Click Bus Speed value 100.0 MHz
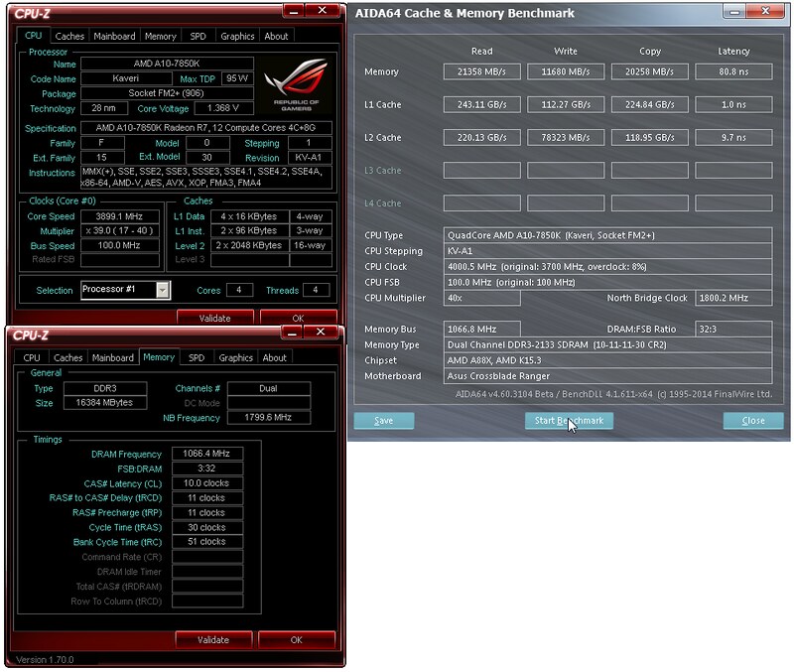This screenshot has width=794, height=672. (x=119, y=245)
